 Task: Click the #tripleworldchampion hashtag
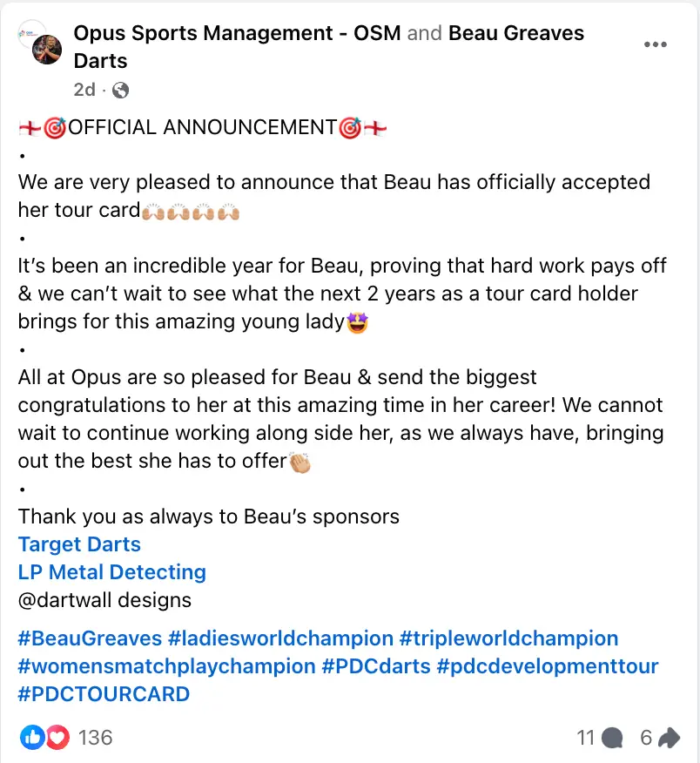pyautogui.click(x=508, y=638)
